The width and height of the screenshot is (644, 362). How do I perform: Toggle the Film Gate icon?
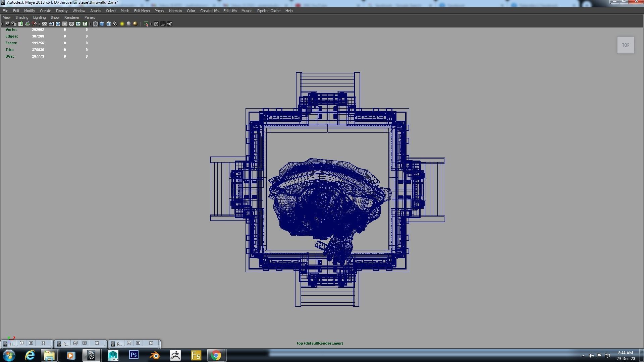51,24
